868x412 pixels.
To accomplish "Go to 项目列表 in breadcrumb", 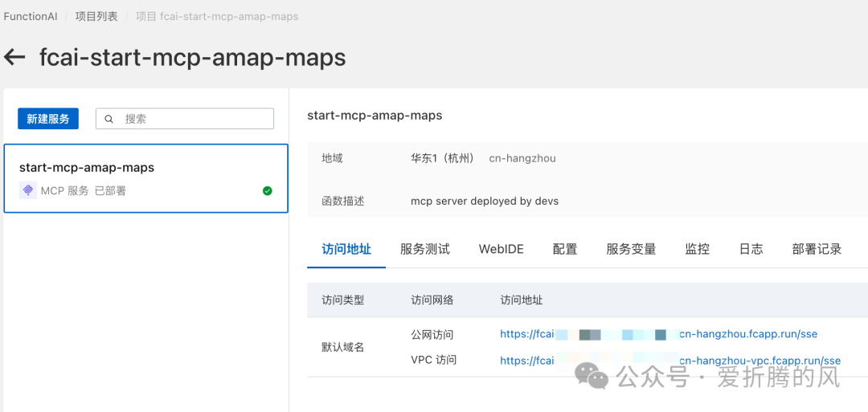I will [96, 16].
